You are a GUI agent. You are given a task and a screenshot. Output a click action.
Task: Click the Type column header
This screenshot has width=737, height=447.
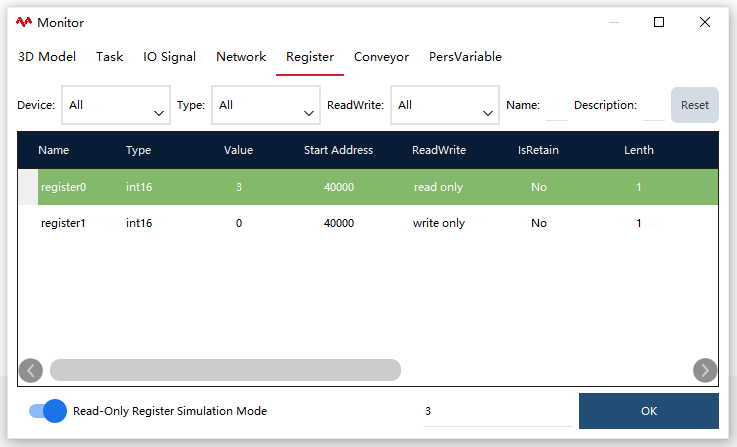tap(138, 150)
